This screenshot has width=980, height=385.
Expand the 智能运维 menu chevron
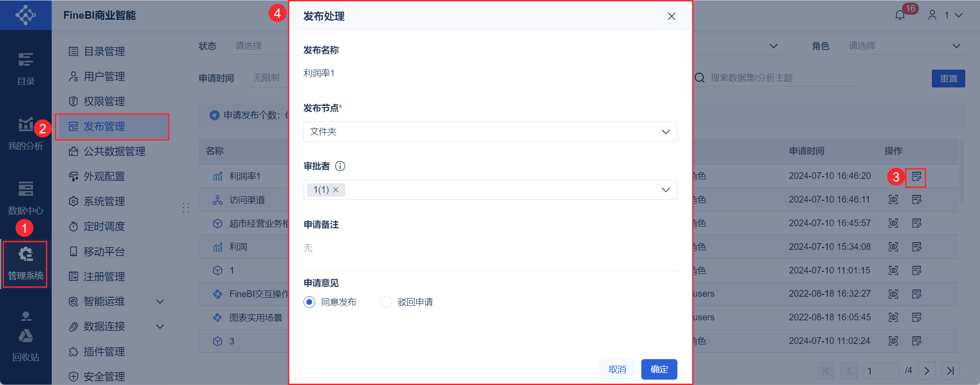tap(160, 302)
